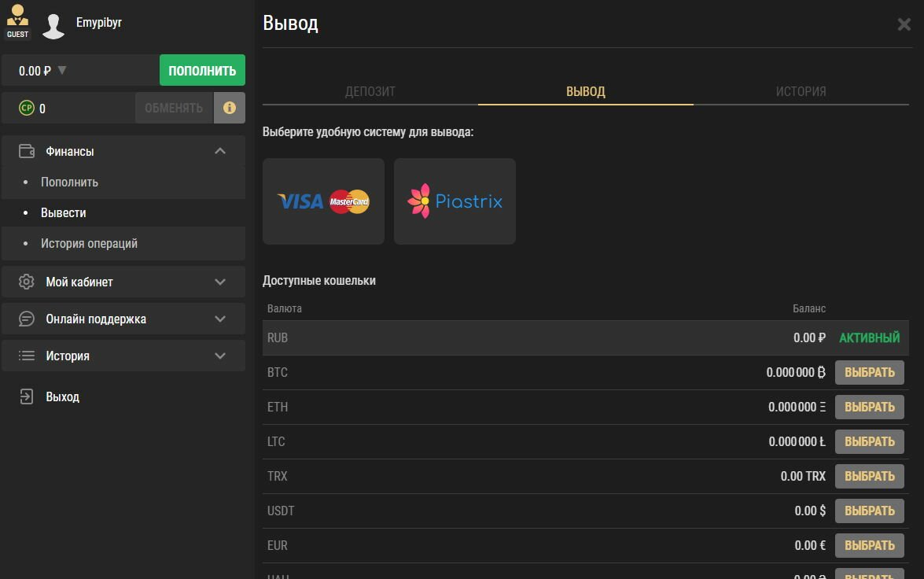Screen dimensions: 924x579
Task: Open the ИСТОРИЯ tab
Action: pyautogui.click(x=801, y=91)
